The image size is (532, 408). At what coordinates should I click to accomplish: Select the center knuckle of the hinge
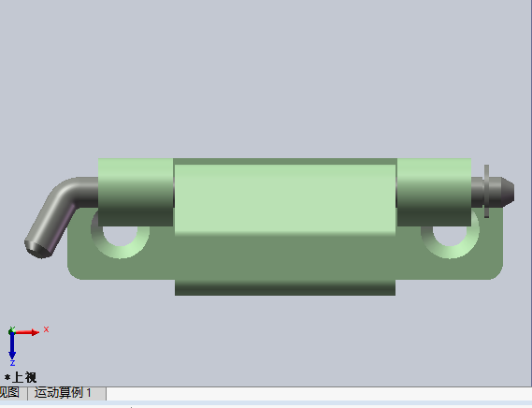(285, 199)
